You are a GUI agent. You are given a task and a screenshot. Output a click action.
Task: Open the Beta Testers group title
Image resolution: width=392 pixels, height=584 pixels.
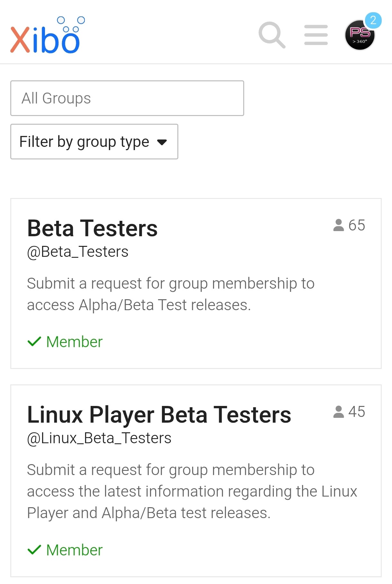(x=93, y=228)
